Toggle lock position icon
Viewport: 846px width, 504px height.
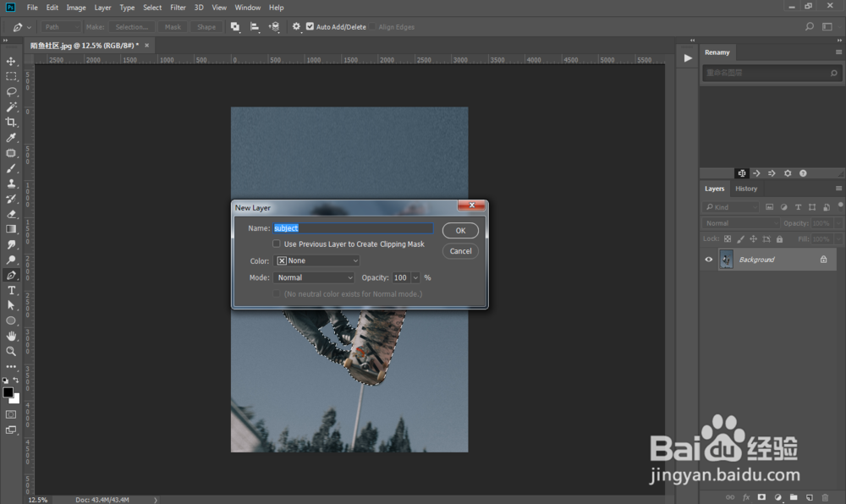(753, 238)
